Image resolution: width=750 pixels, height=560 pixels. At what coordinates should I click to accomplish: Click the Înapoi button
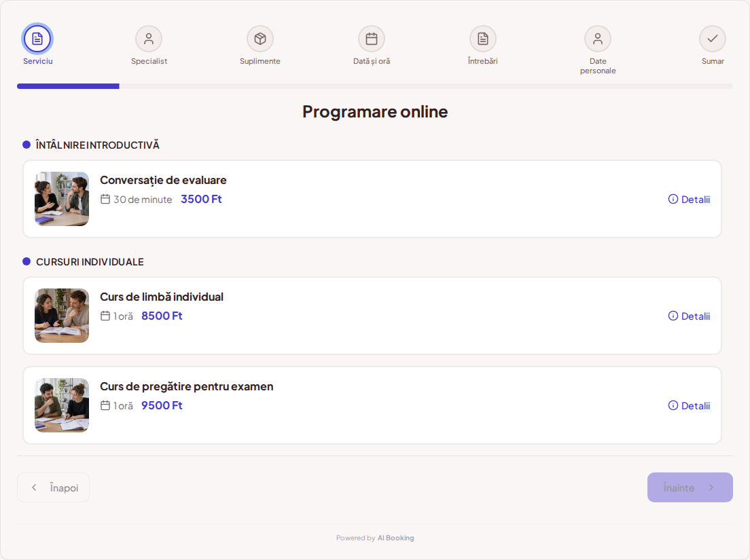53,487
